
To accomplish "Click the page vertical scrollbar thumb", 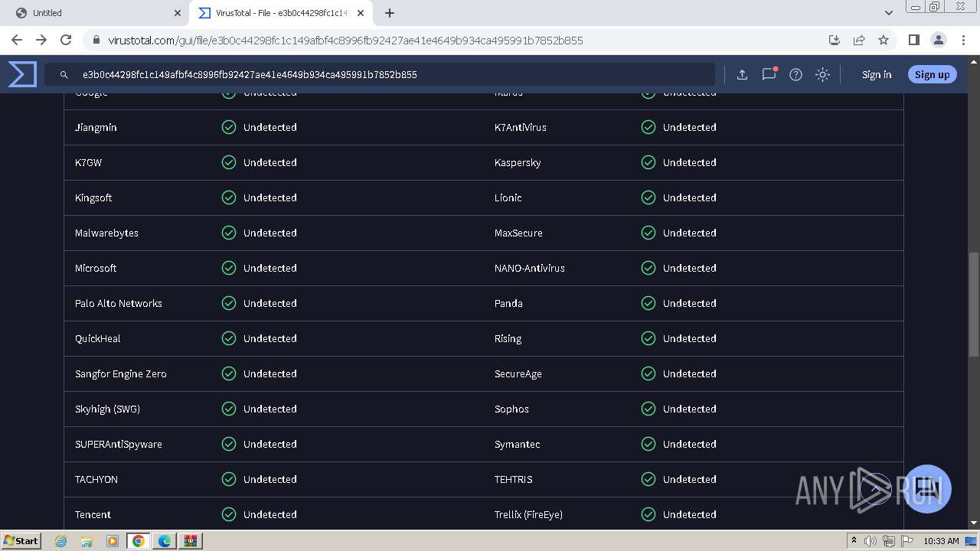I will (x=974, y=304).
